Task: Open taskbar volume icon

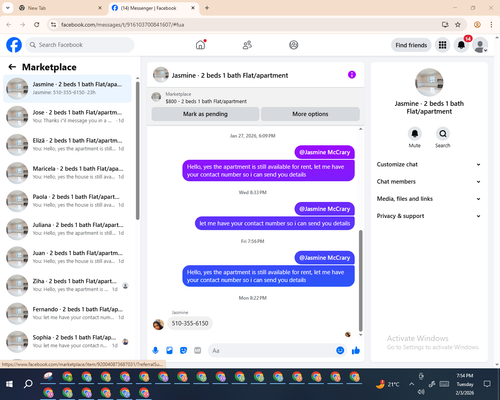Action: pos(421,392)
